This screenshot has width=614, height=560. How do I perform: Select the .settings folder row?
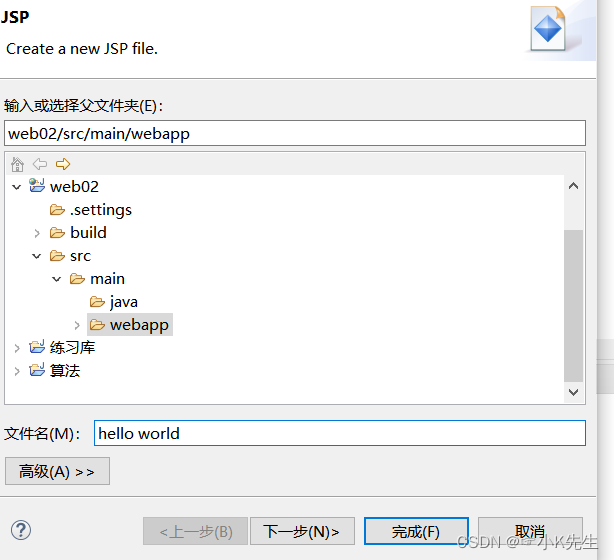[101, 210]
